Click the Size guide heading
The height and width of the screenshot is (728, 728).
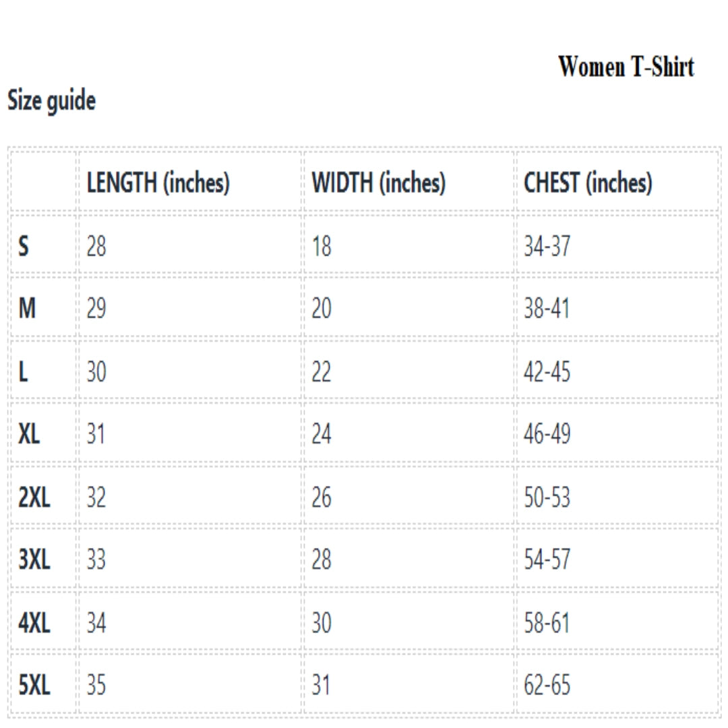click(51, 102)
